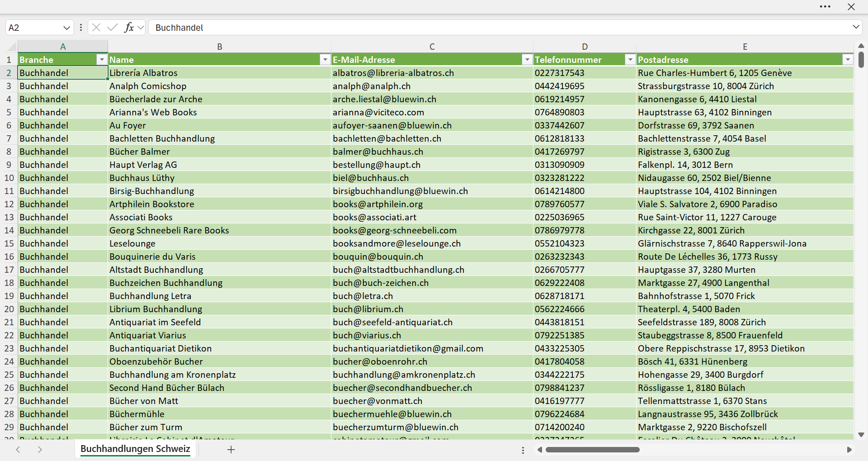Click the vertical dots beside the Name Box

tap(80, 28)
